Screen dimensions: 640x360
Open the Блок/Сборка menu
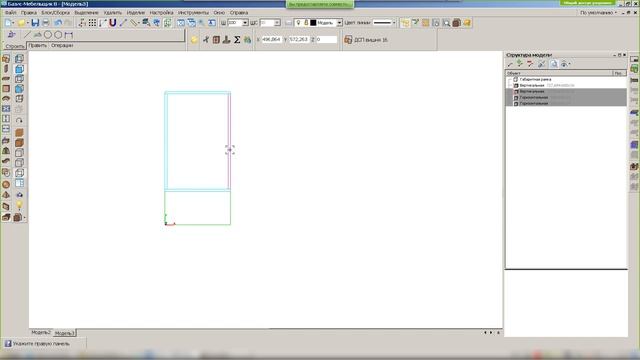(x=56, y=13)
